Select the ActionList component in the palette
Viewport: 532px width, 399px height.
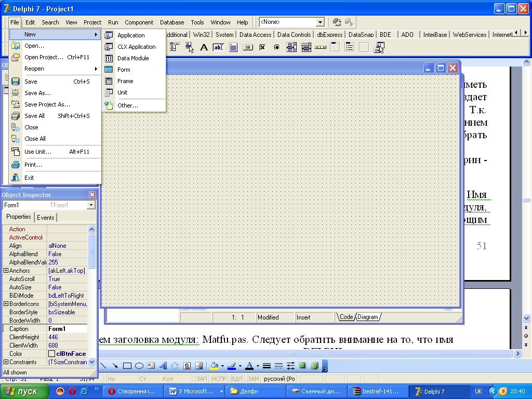coord(379,47)
